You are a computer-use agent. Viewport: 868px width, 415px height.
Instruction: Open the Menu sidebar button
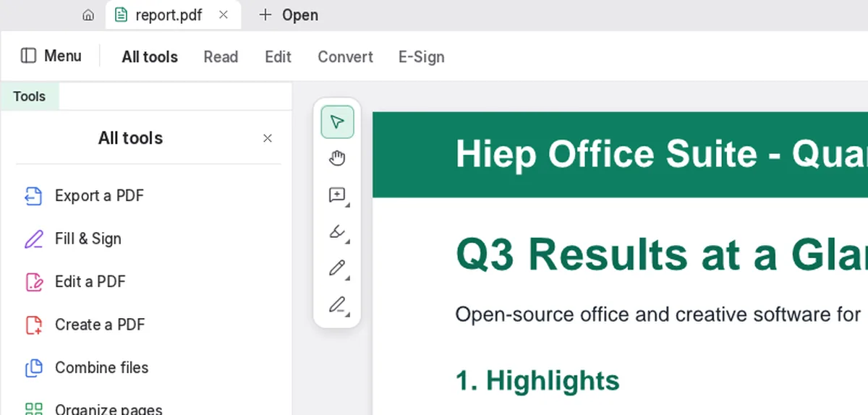[51, 56]
